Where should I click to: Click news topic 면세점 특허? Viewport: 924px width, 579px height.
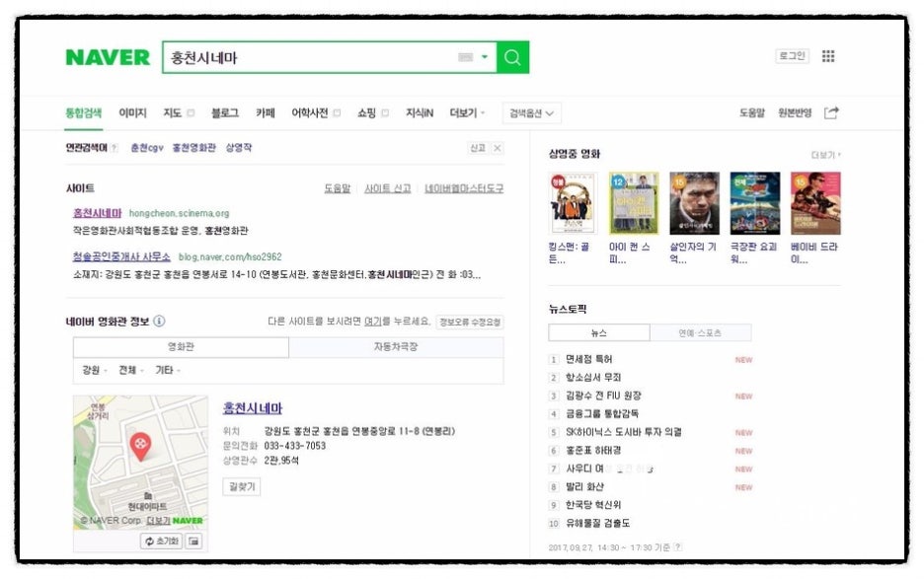588,359
